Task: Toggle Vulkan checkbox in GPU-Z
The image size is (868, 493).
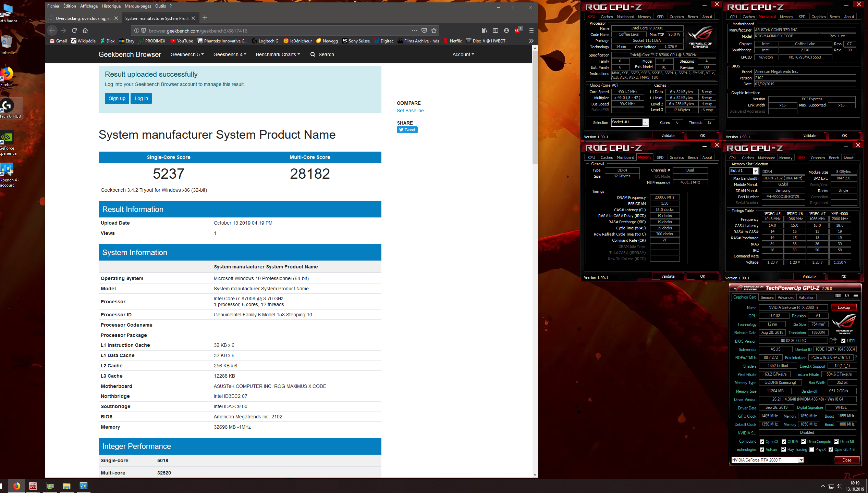Action: click(762, 450)
